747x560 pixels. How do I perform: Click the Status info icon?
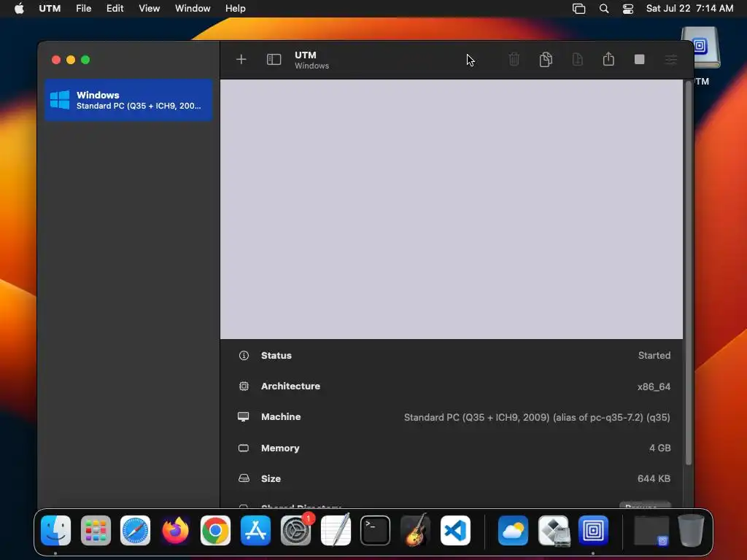coord(244,355)
